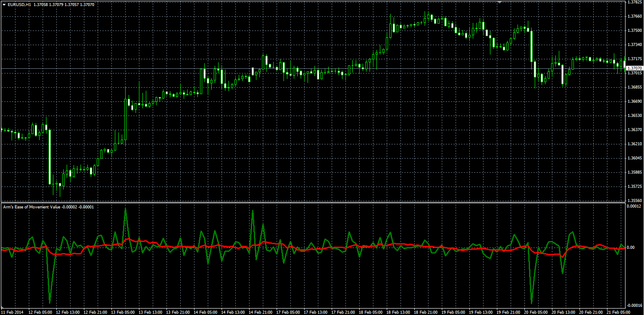644x315 pixels.
Task: Click price axis value 1.36690
Action: pos(635,101)
